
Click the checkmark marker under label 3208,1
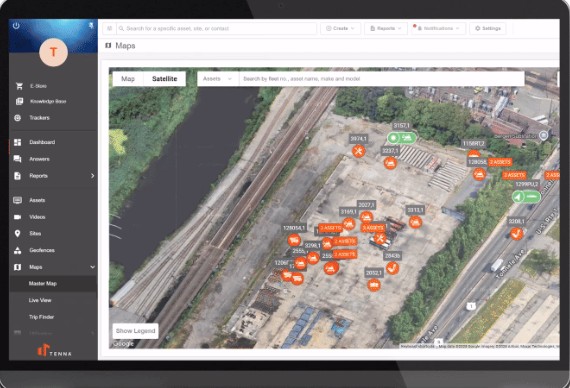pyautogui.click(x=516, y=233)
